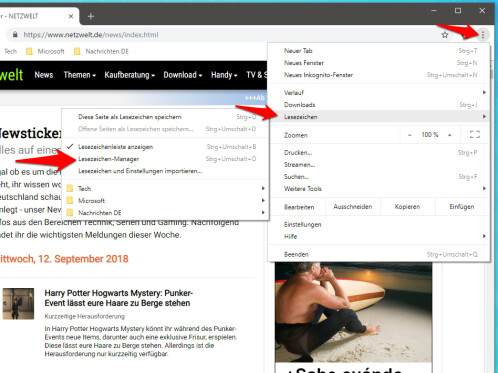Image resolution: width=498 pixels, height=373 pixels.
Task: Click the 100 % zoom value
Action: tap(429, 135)
